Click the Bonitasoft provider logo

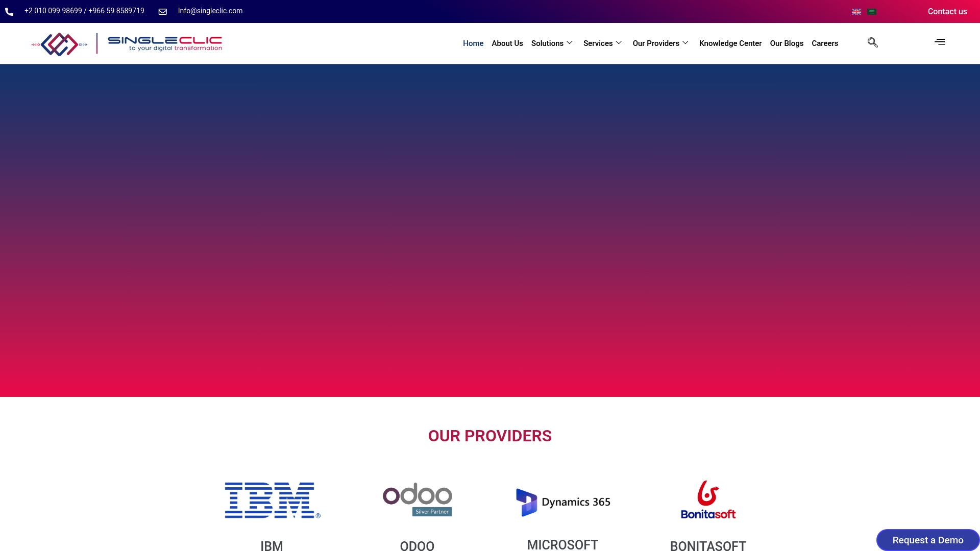[708, 499]
